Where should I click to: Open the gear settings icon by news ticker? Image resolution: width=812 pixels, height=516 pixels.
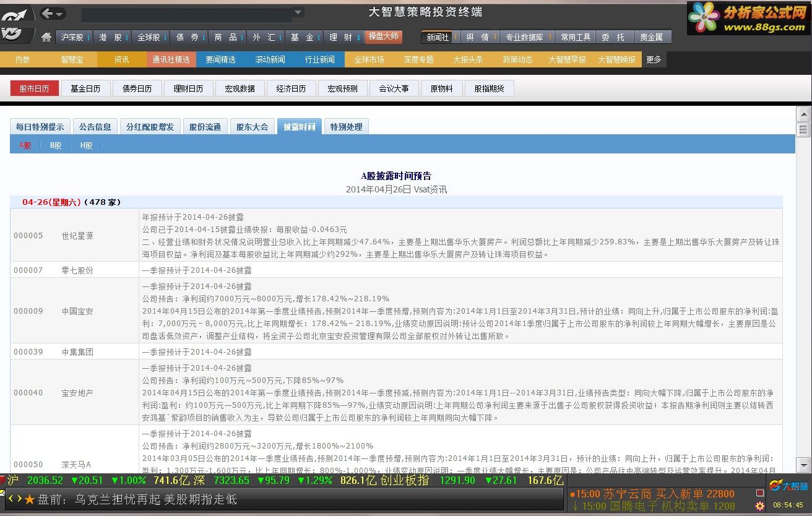pos(760,506)
